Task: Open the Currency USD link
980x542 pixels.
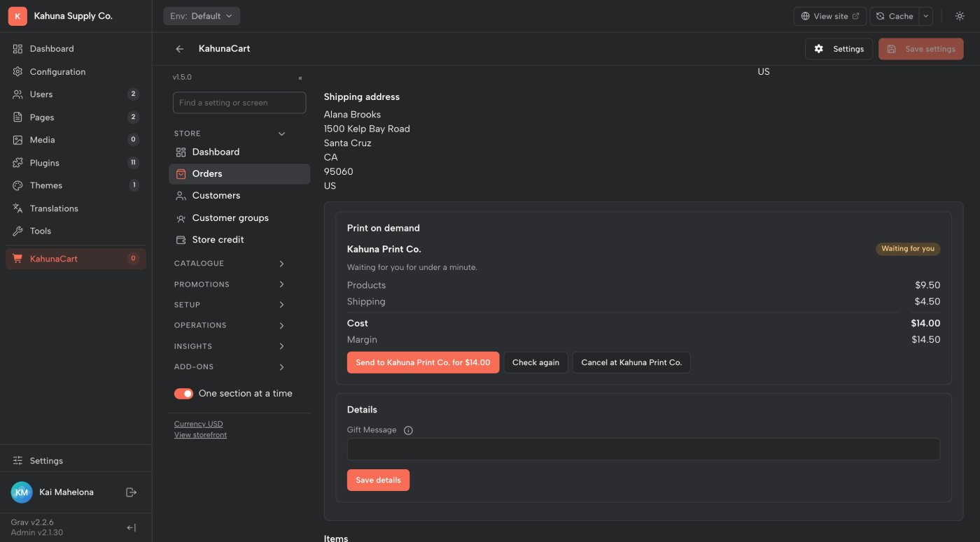Action: pyautogui.click(x=199, y=424)
